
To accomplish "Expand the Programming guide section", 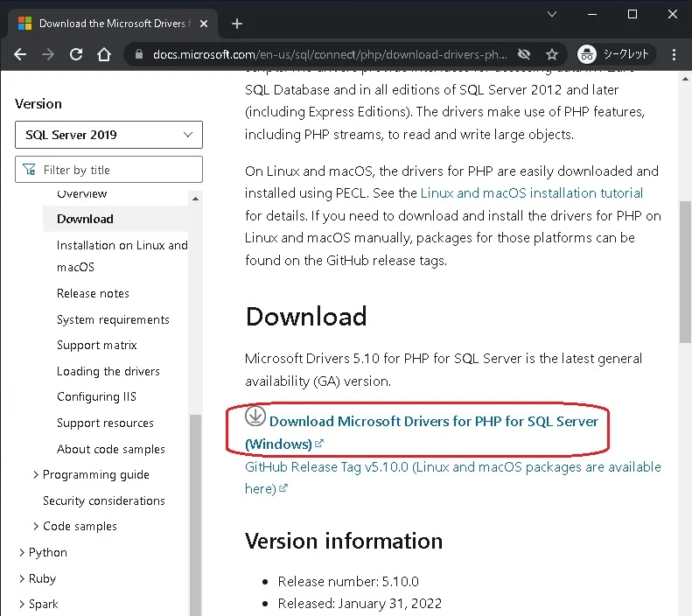I will point(36,474).
